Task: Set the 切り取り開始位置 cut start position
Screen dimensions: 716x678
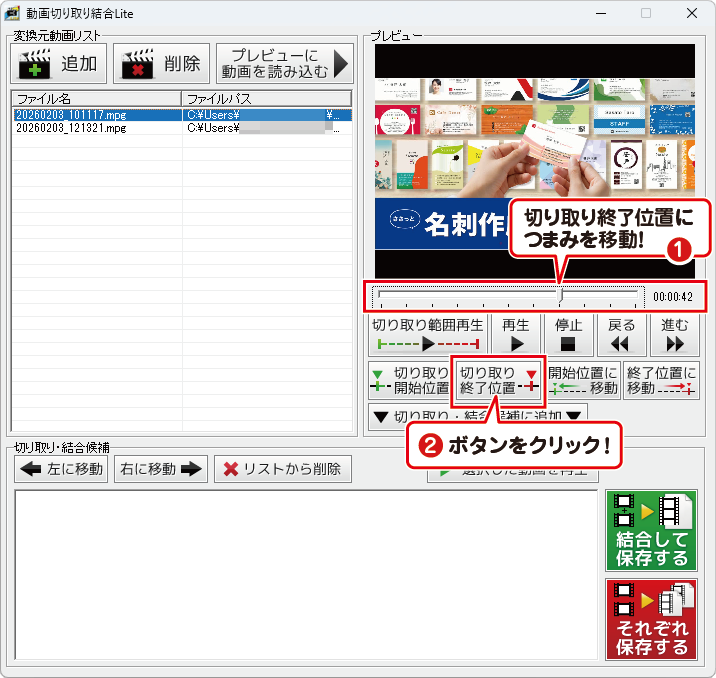Action: (409, 381)
